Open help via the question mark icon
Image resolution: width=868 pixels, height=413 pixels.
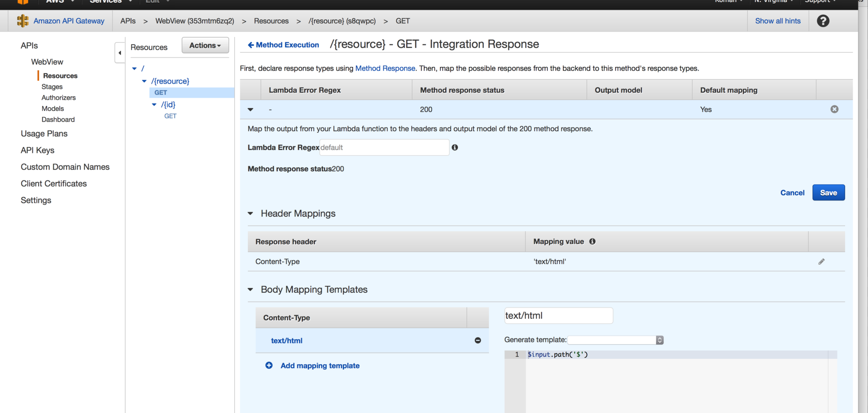[823, 21]
